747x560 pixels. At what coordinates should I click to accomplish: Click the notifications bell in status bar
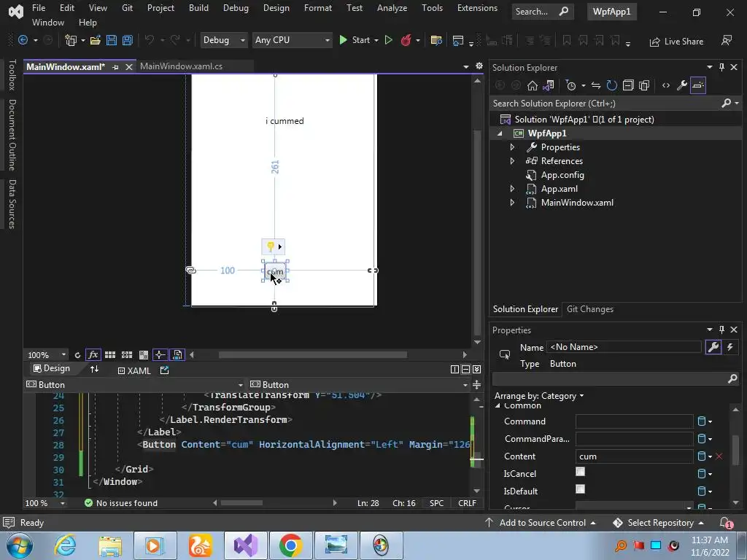[725, 523]
